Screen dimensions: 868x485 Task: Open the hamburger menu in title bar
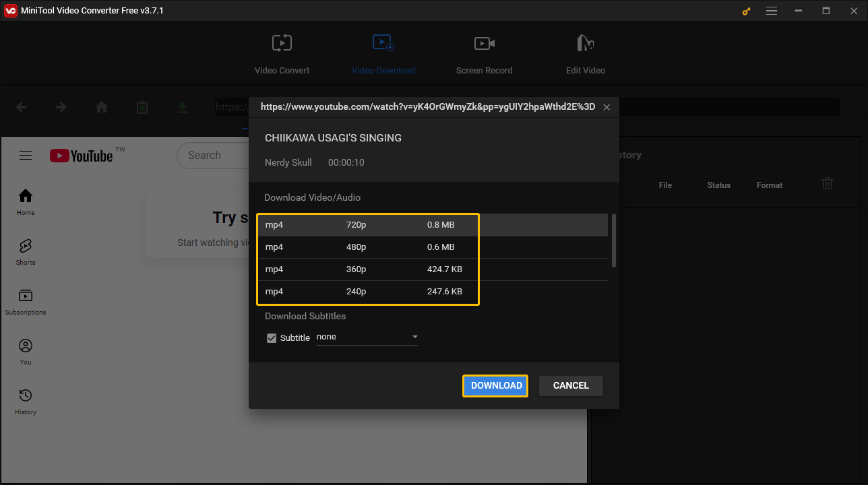(772, 11)
